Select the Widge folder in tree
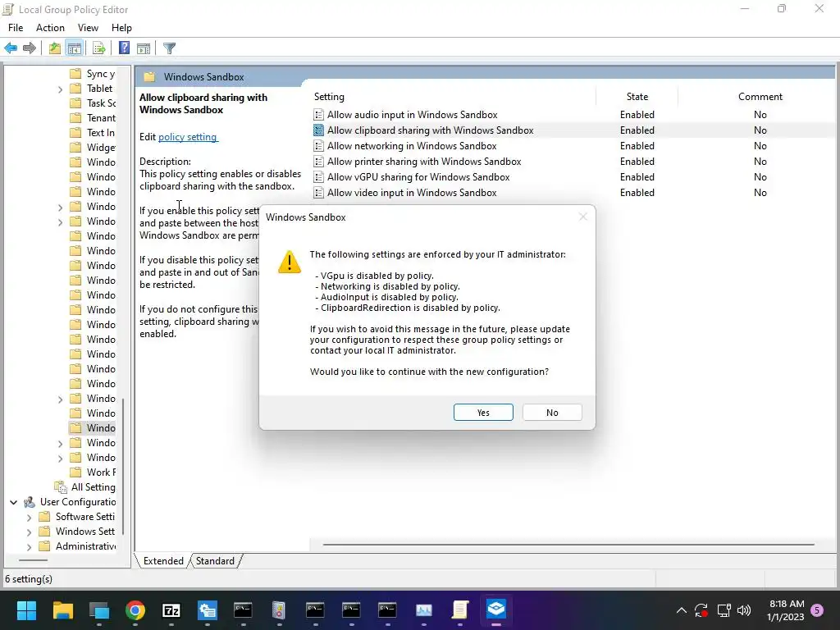 tap(101, 148)
